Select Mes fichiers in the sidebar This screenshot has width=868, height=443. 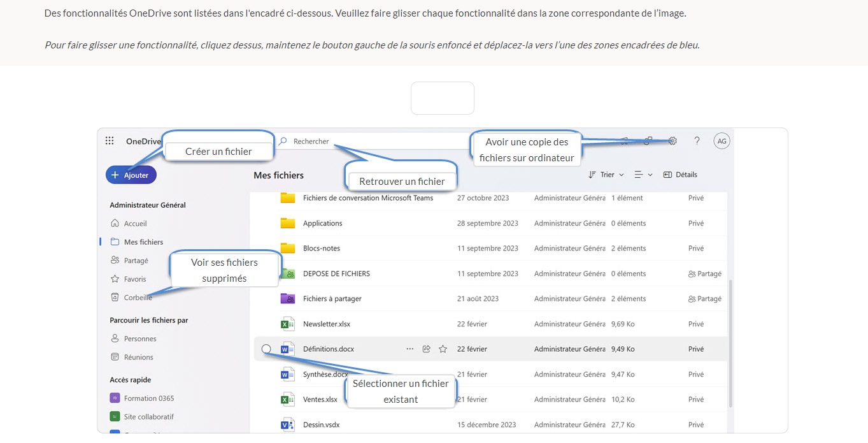(x=137, y=242)
